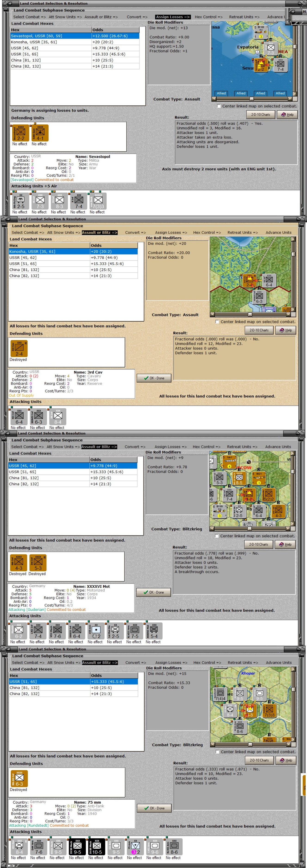The image size is (307, 868).
Task: Choose the 75 mm 3-2 anti-tank unit counter
Action: pyautogui.click(x=135, y=847)
